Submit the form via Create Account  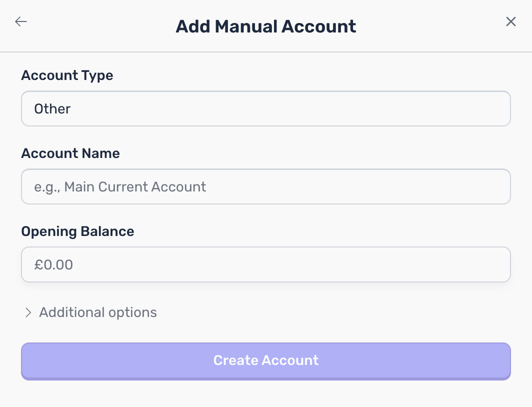[266, 360]
